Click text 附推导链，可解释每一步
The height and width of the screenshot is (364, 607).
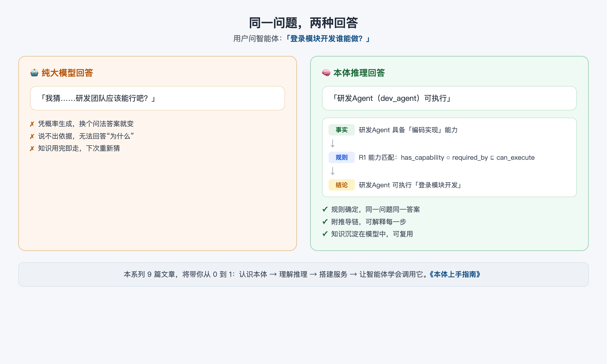[369, 222]
